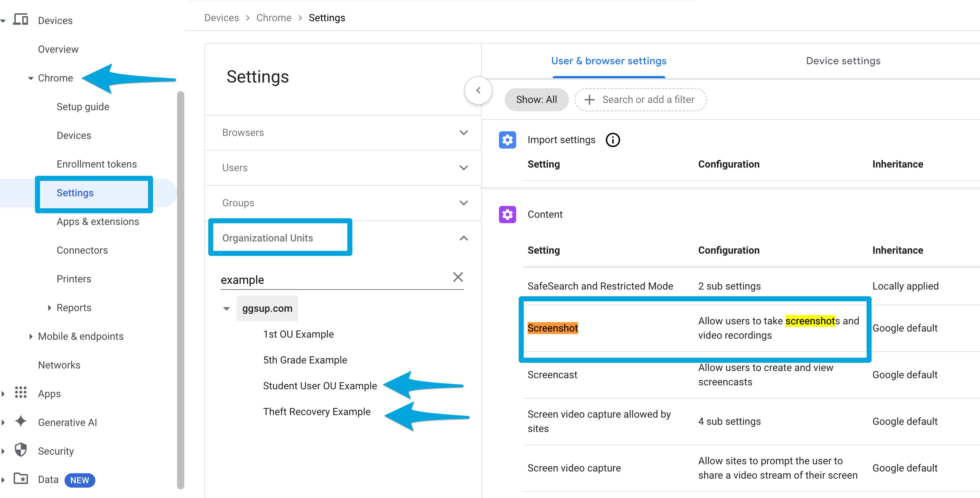This screenshot has width=980, height=498.
Task: Collapse the ggsup.com tree arrow
Action: [x=226, y=309]
